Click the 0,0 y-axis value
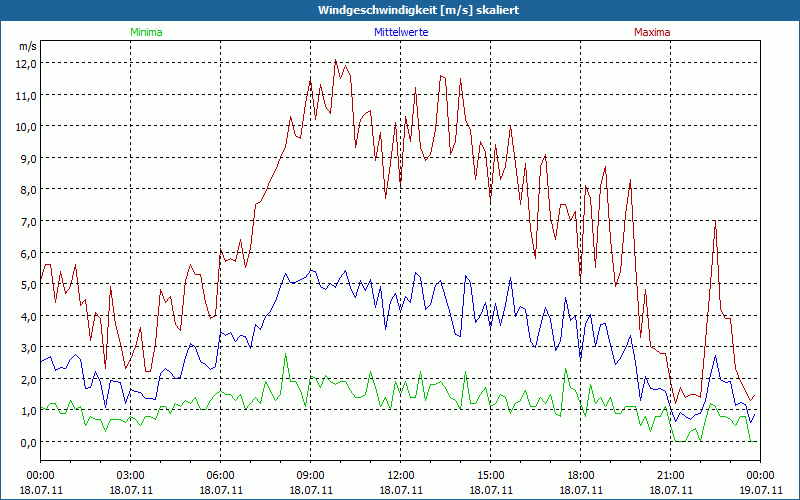 click(x=26, y=442)
